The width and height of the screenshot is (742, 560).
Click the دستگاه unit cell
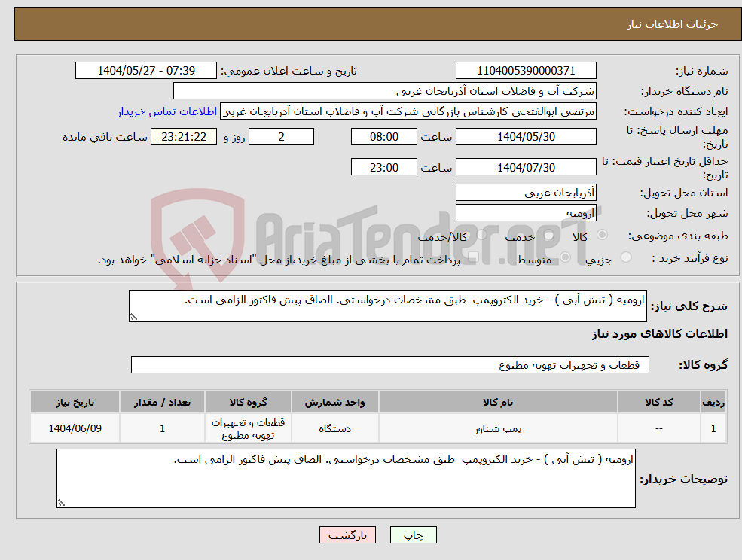pos(334,428)
